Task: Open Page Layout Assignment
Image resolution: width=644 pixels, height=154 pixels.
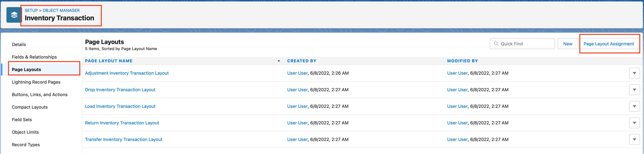Action: pyautogui.click(x=608, y=44)
